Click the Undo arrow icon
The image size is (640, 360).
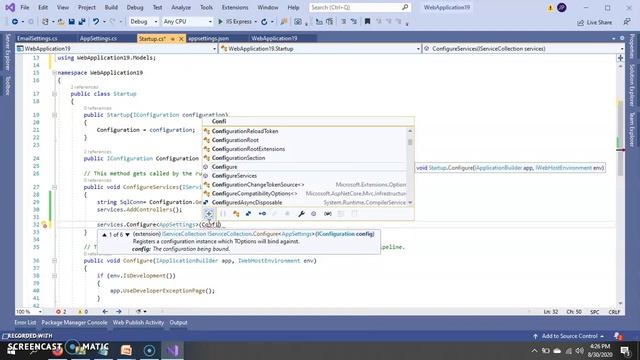pos(96,22)
